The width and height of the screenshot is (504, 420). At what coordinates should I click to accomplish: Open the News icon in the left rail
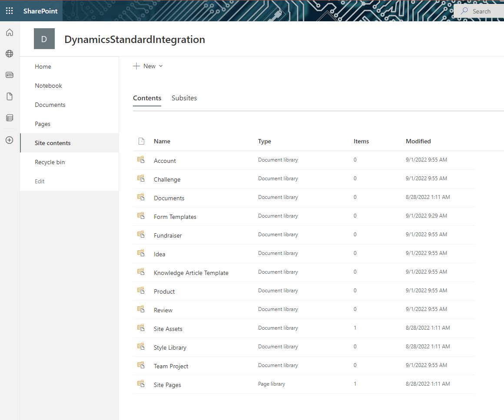point(9,75)
